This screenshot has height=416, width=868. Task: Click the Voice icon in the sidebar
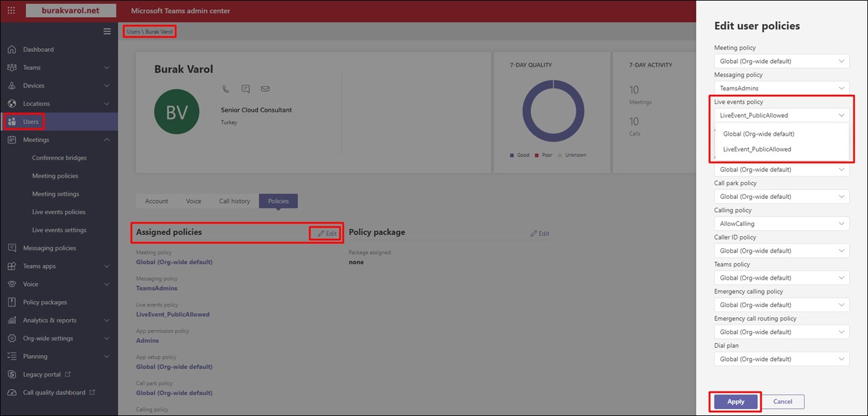[12, 285]
